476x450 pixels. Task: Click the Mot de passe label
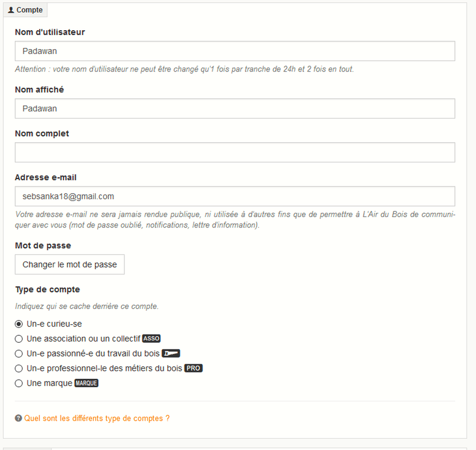tap(43, 246)
